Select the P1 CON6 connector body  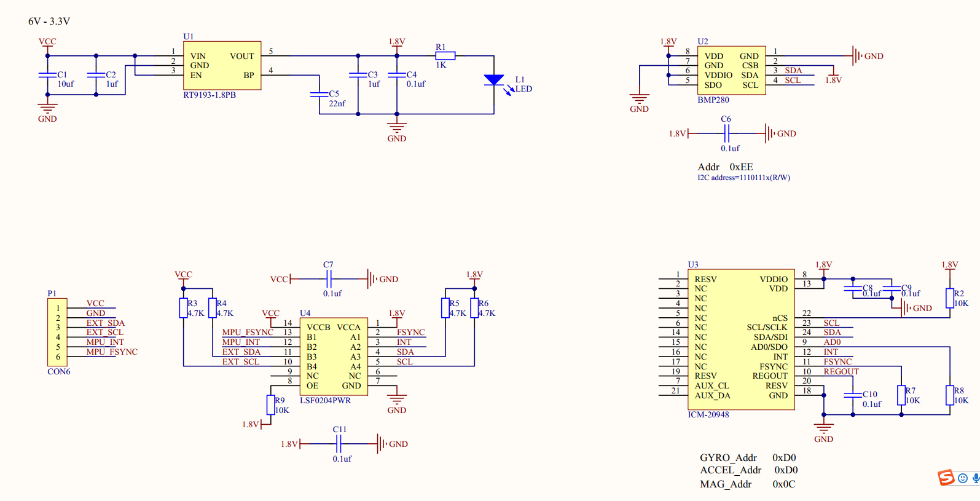[57, 332]
